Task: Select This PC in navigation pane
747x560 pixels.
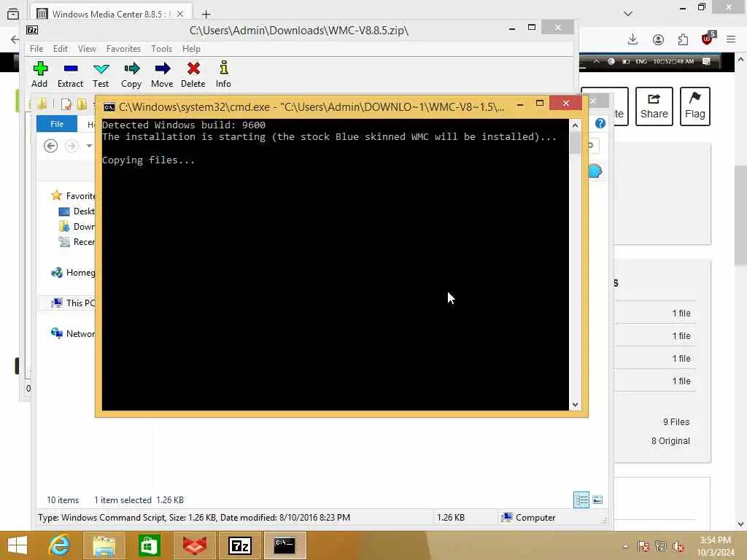Action: (74, 303)
